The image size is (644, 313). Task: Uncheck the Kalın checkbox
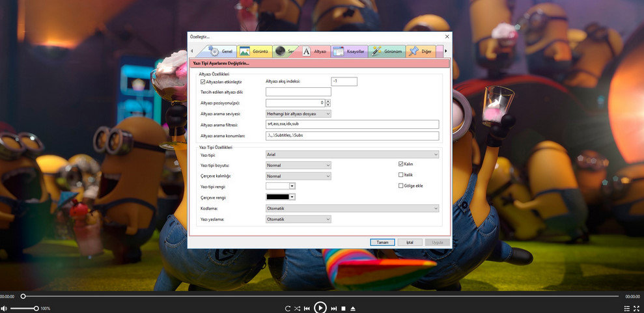(401, 164)
